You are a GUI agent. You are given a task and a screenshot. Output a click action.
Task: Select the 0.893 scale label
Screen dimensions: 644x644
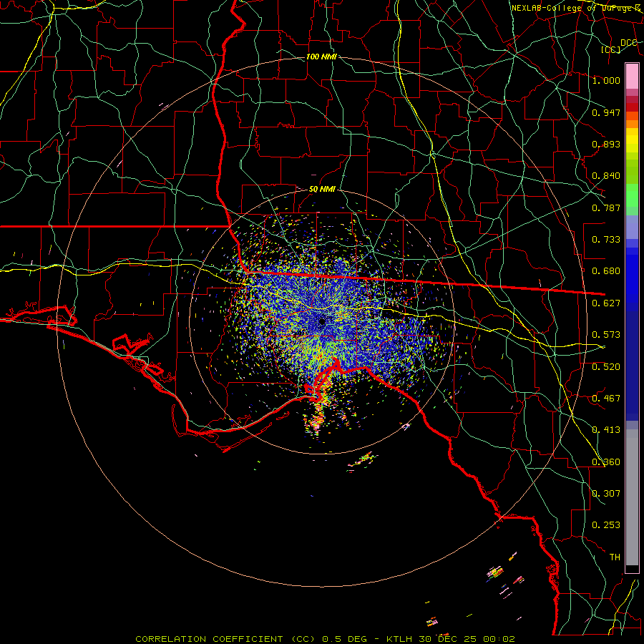point(606,144)
